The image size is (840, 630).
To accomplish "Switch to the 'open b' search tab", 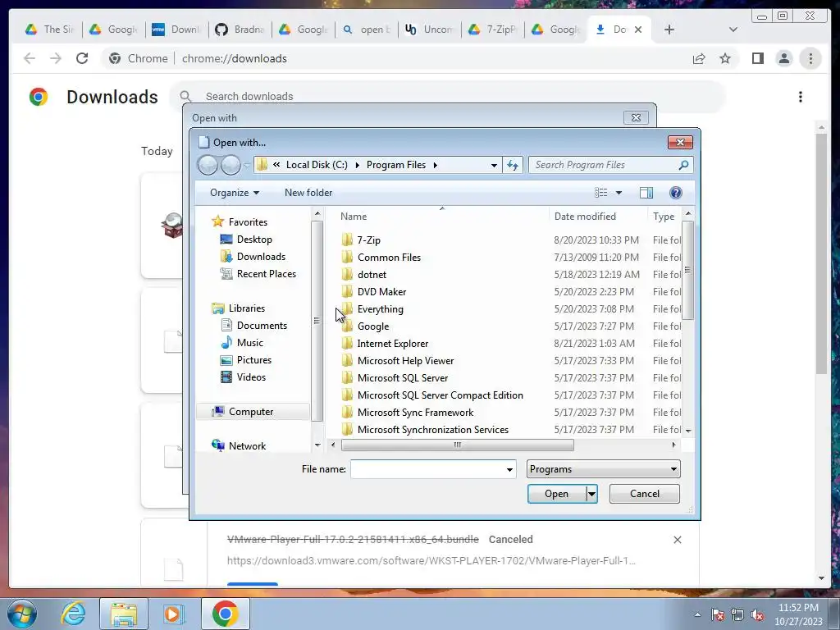I will coord(367,30).
